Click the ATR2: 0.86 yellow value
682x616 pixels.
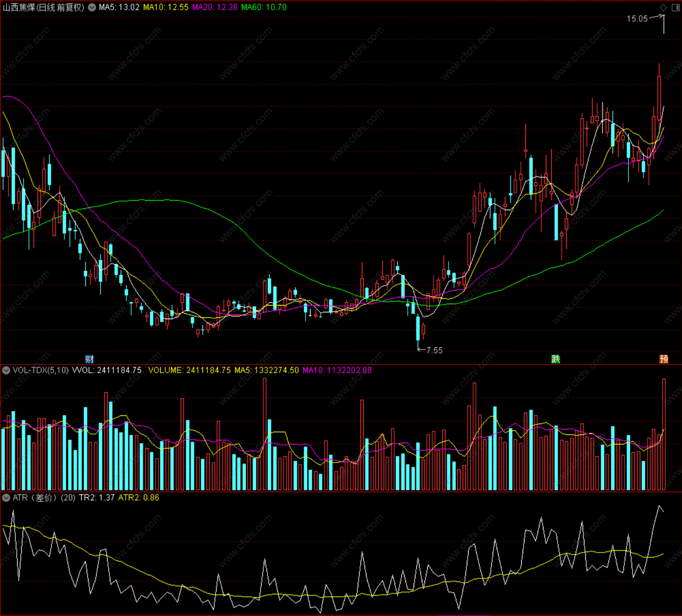pyautogui.click(x=139, y=498)
